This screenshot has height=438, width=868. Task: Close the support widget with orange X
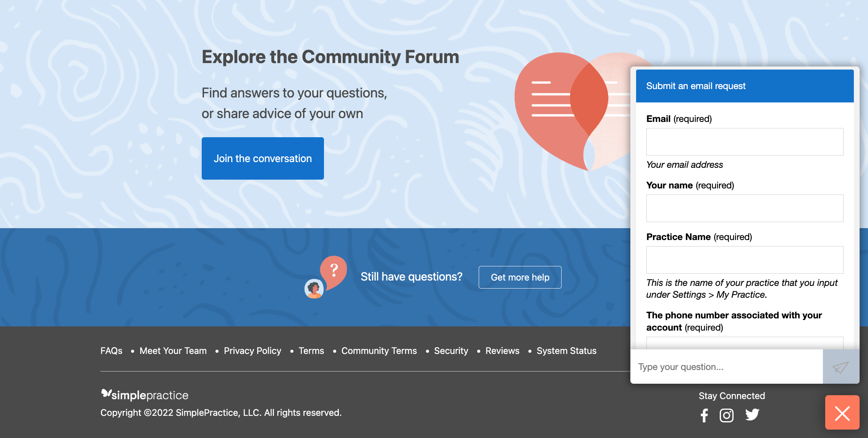pos(843,413)
